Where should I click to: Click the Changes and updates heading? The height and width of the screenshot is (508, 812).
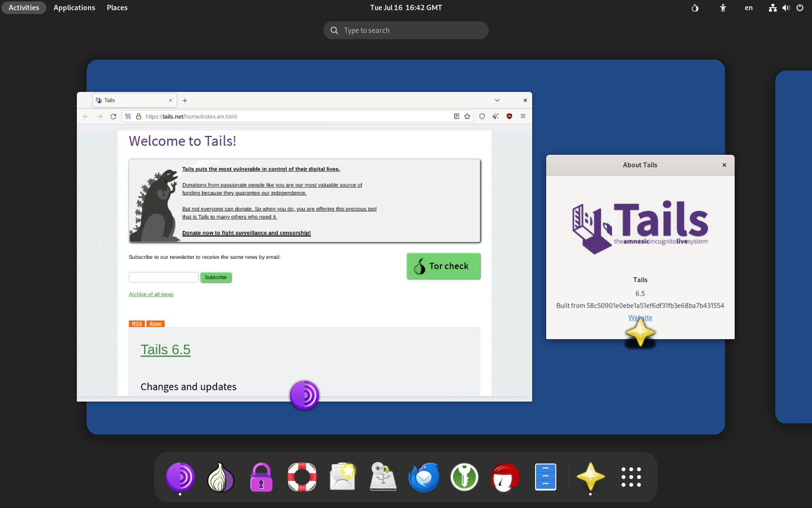pos(188,387)
